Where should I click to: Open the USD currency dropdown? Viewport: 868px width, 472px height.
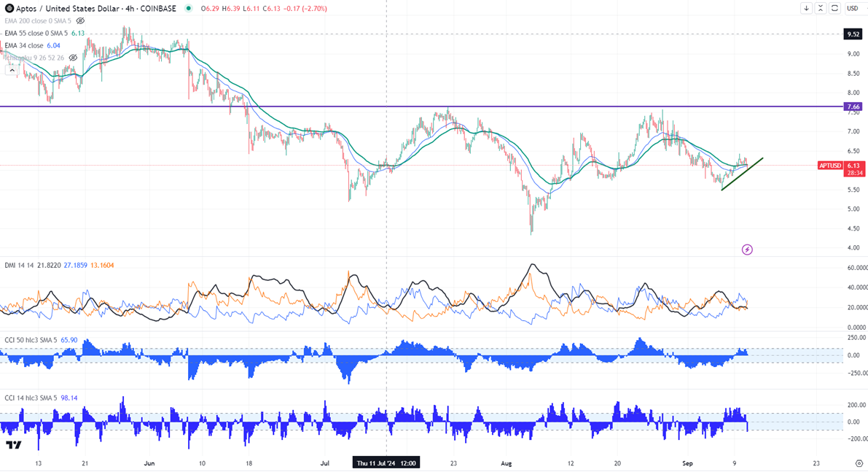(853, 8)
